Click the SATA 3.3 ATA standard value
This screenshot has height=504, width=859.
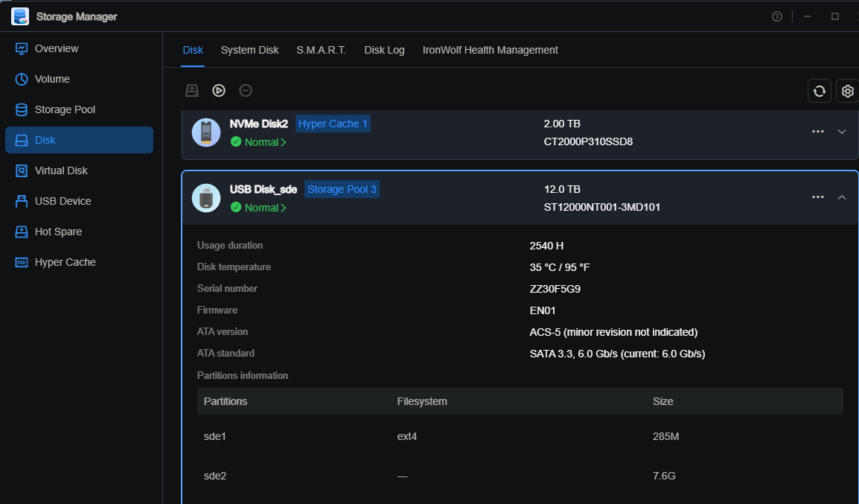(x=617, y=354)
